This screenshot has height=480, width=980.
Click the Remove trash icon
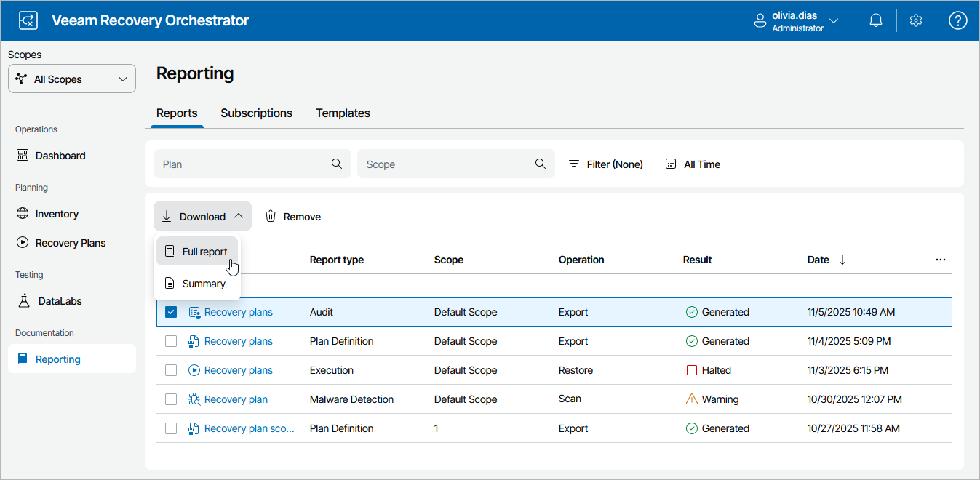(271, 216)
